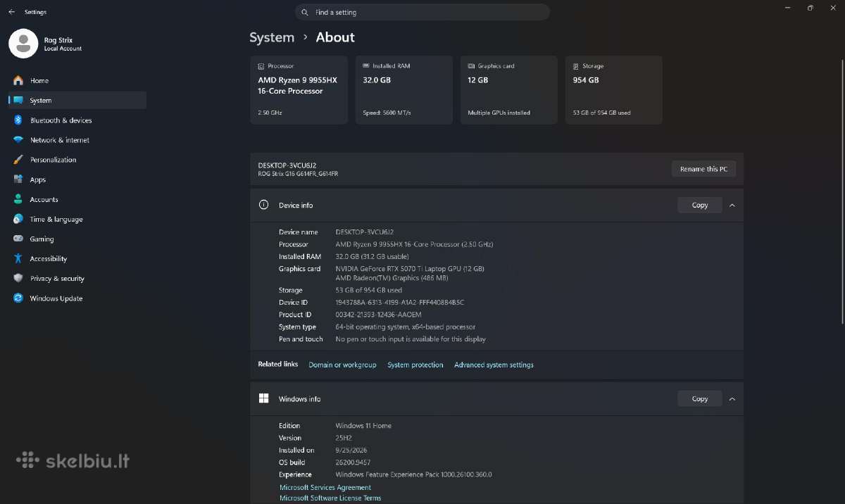Click Installed on date 9/25/2026
This screenshot has height=504, width=845.
(351, 450)
